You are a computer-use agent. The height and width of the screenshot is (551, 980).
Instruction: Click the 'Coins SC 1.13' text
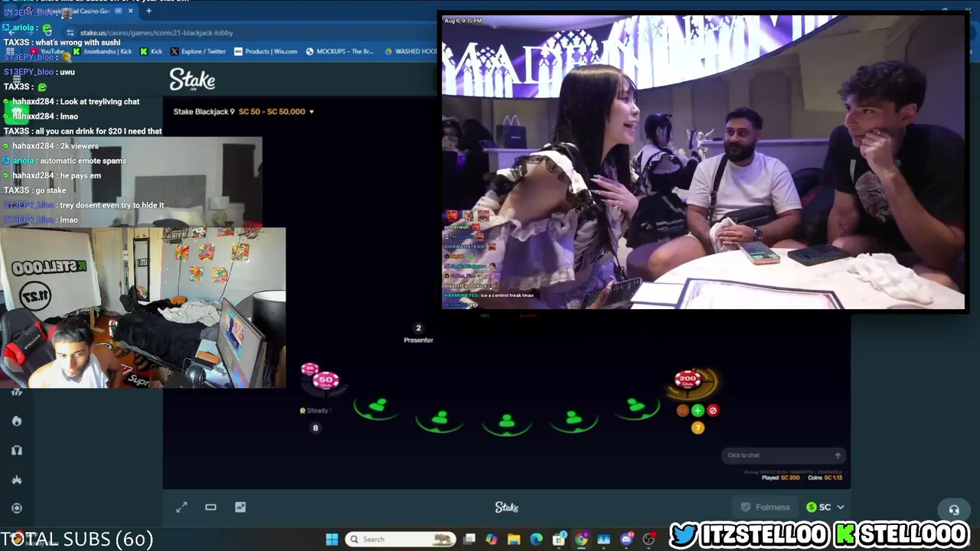click(x=825, y=478)
